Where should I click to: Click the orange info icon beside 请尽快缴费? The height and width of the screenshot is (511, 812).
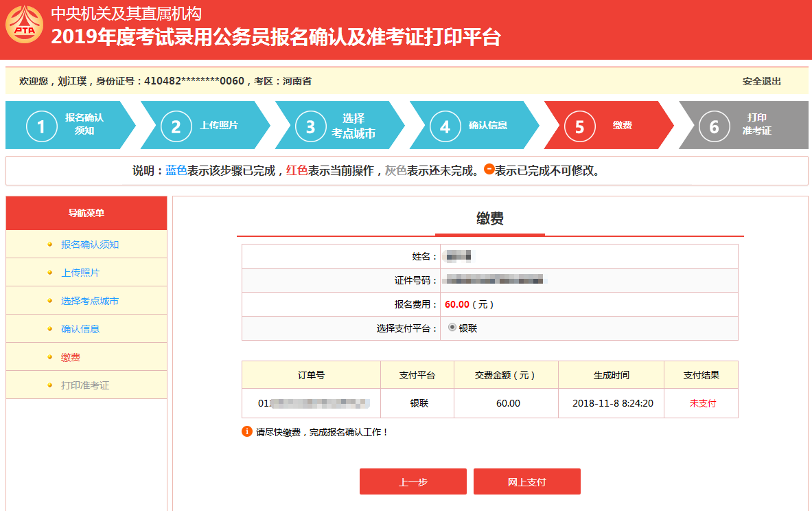click(x=247, y=431)
